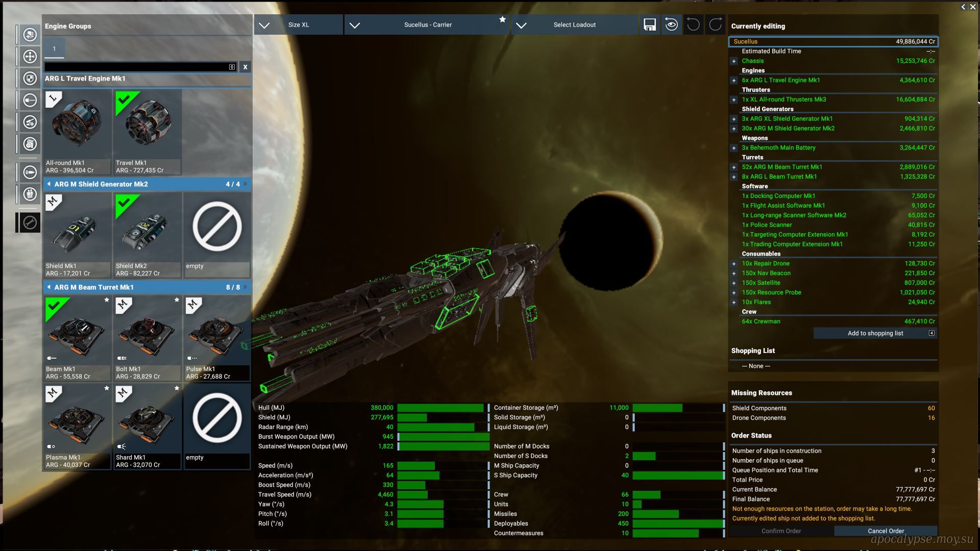The image size is (980, 551).
Task: Open the Software category icon
Action: [x=30, y=144]
